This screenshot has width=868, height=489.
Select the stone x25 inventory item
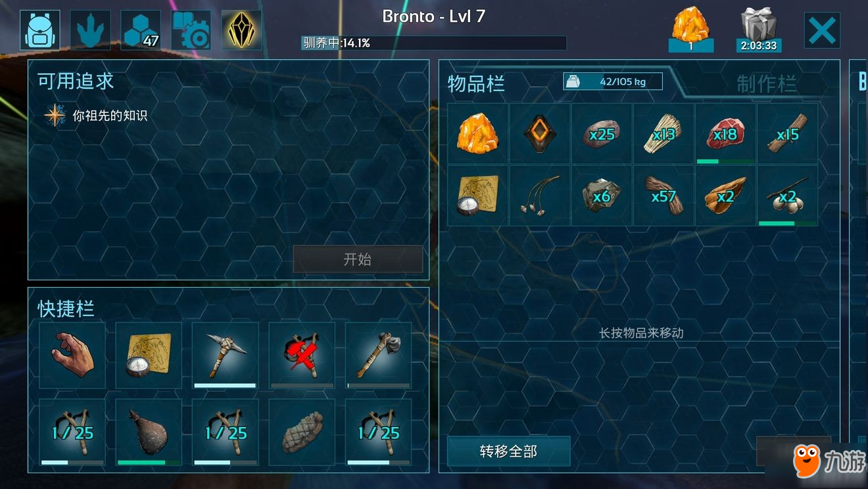pos(602,134)
